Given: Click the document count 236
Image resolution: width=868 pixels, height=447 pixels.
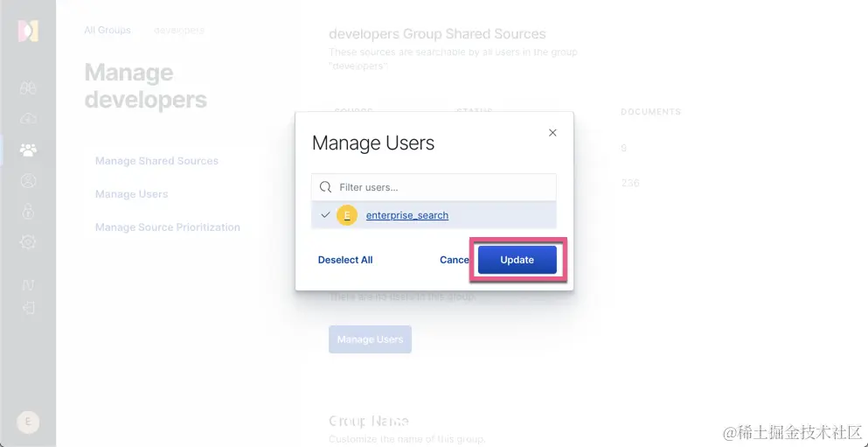Looking at the screenshot, I should [x=630, y=183].
